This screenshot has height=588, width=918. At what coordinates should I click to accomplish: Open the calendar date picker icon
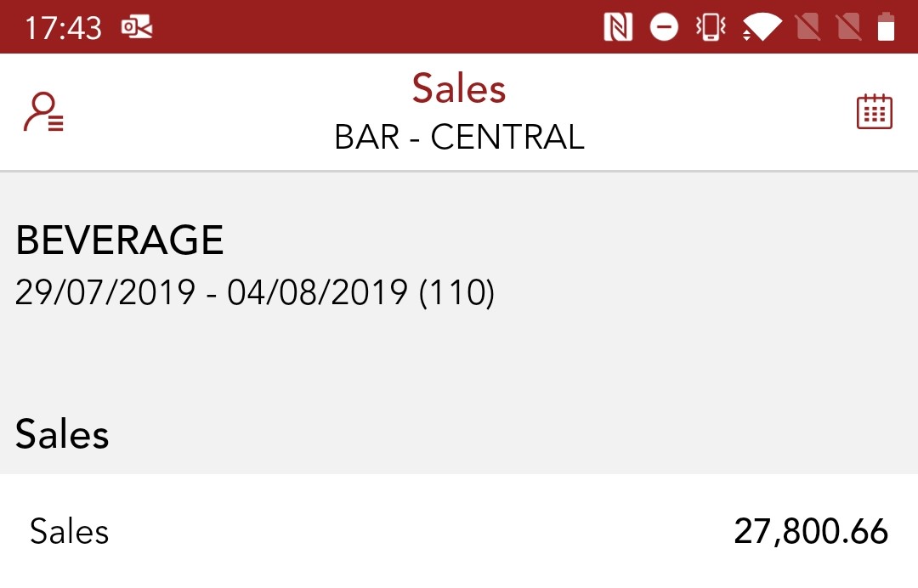(874, 112)
